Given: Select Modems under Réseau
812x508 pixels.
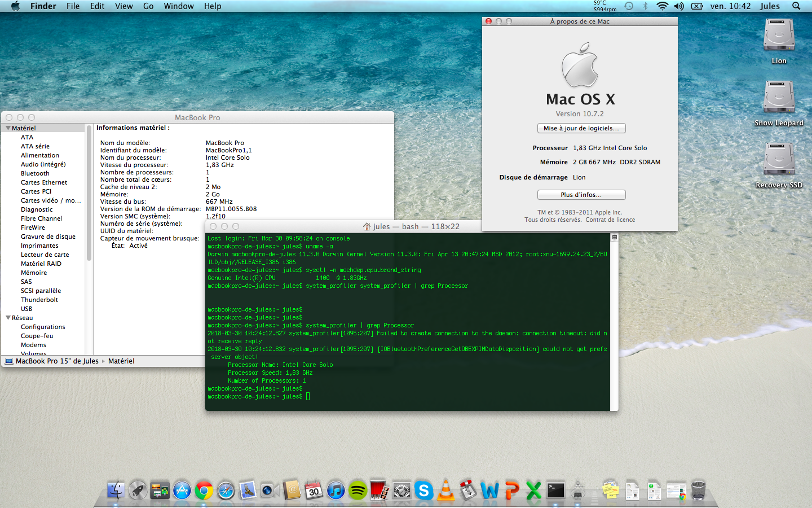Looking at the screenshot, I should [34, 345].
